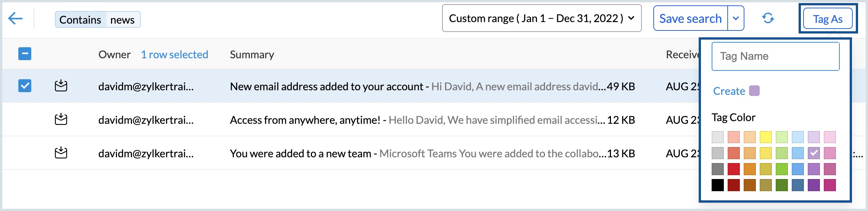
Task: Uncheck the selected "New email address" row
Action: click(x=25, y=86)
